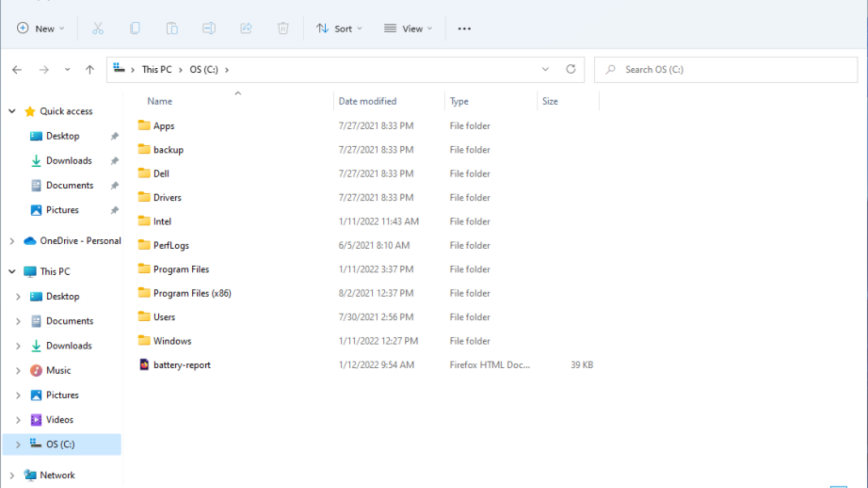The width and height of the screenshot is (868, 488).
Task: Collapse the Quick access section
Action: (12, 111)
